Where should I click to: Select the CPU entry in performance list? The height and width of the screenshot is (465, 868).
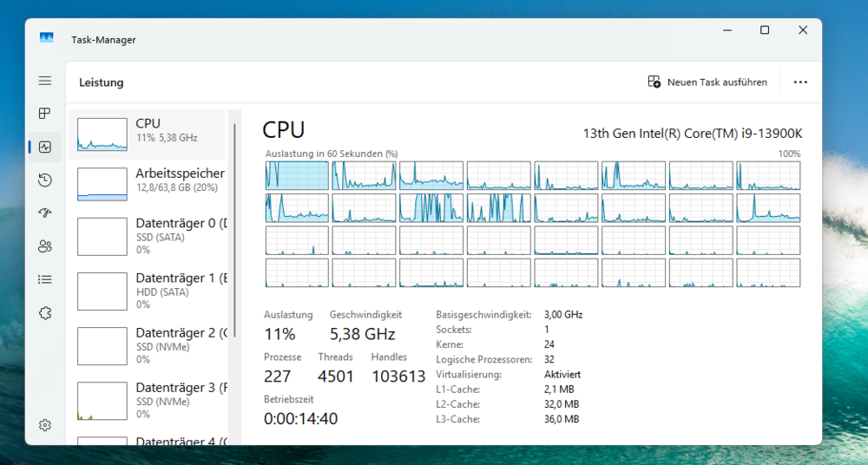tap(148, 134)
